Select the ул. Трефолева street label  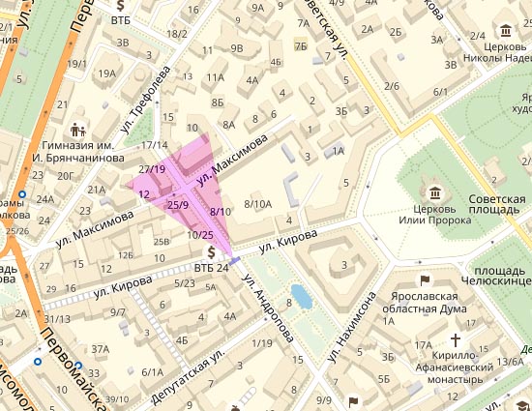tap(145, 100)
